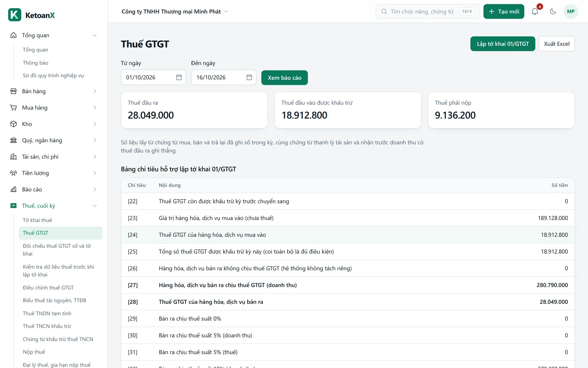Open the MP user avatar
The image size is (588, 368).
pyautogui.click(x=571, y=12)
